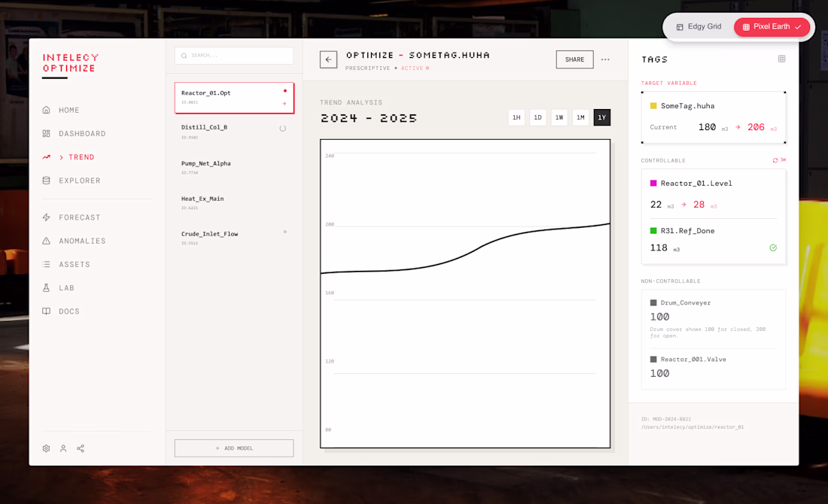Switch trend range to 1M
This screenshot has height=504, width=828.
pos(580,117)
